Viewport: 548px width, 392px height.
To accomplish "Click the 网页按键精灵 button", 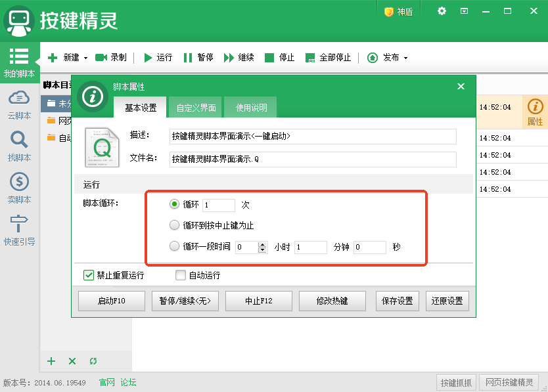I will [509, 383].
